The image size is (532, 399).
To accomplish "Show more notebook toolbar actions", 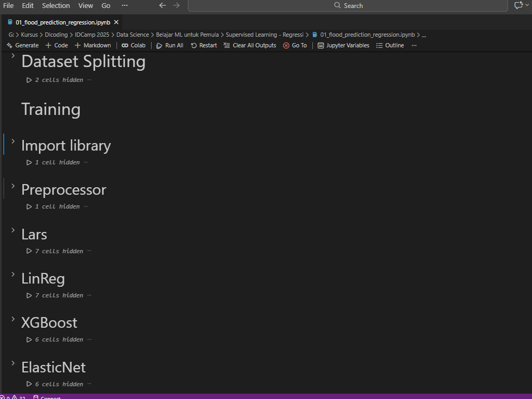I will pos(414,45).
